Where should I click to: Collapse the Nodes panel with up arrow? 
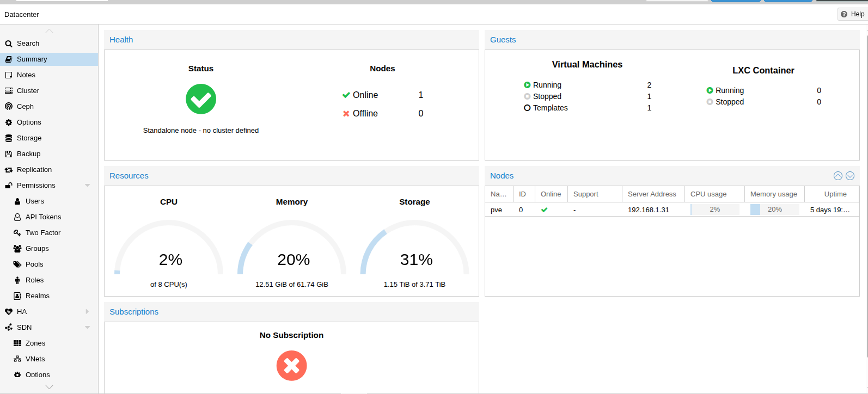(838, 176)
